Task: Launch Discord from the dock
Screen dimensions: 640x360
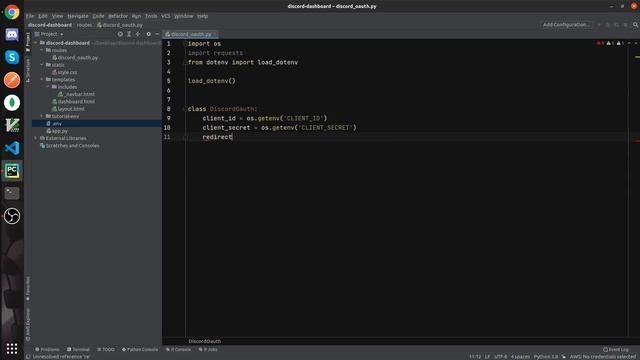Action: [12, 35]
